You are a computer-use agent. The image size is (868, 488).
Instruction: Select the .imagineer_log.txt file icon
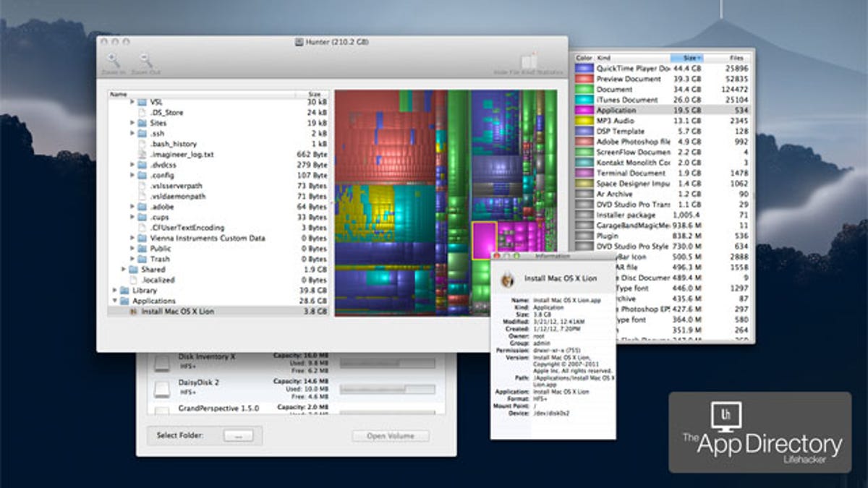142,155
